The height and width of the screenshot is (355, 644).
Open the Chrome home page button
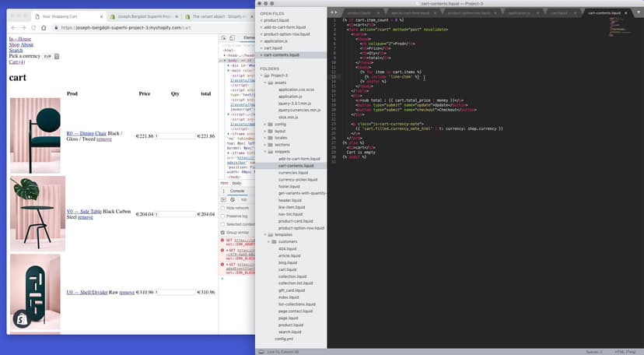click(44, 27)
